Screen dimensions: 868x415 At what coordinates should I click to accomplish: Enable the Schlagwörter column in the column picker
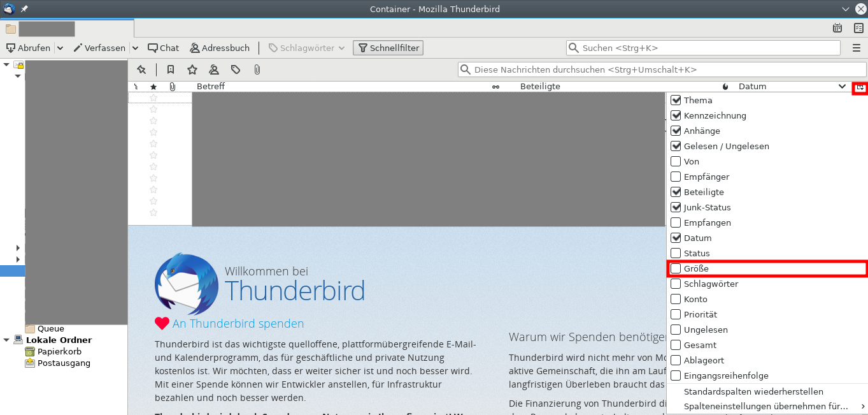coord(767,284)
